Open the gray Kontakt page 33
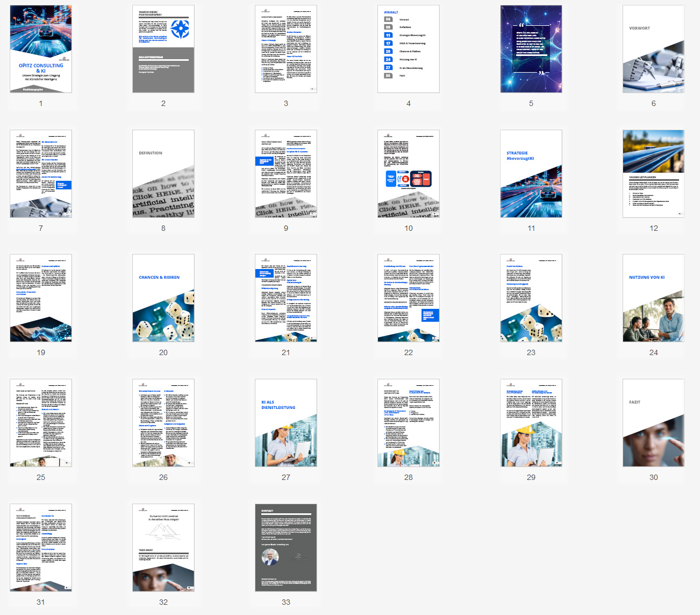This screenshot has width=700, height=615. click(x=286, y=548)
